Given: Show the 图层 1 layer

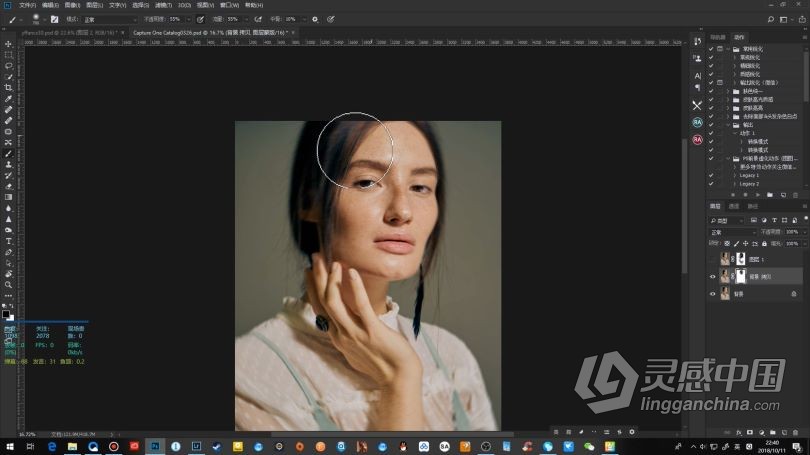Looking at the screenshot, I should coord(712,259).
